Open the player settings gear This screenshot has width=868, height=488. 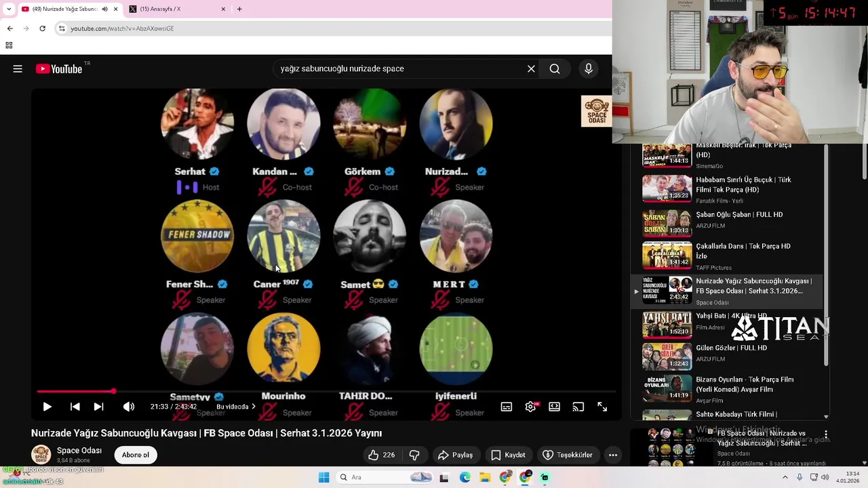(x=530, y=407)
